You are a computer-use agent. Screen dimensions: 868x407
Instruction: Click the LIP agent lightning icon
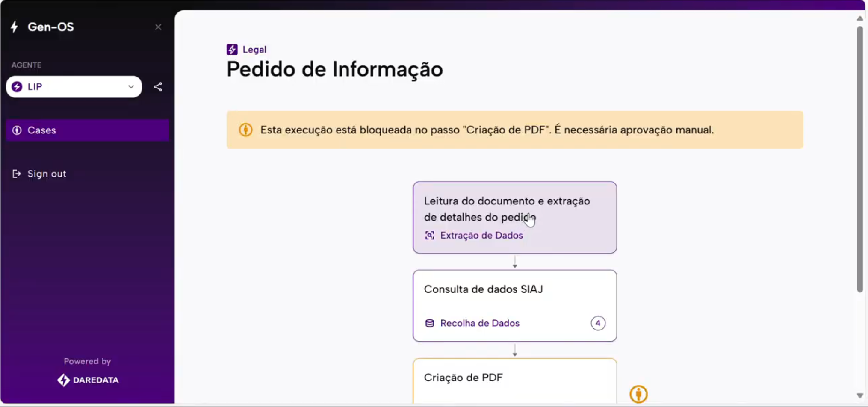point(17,87)
